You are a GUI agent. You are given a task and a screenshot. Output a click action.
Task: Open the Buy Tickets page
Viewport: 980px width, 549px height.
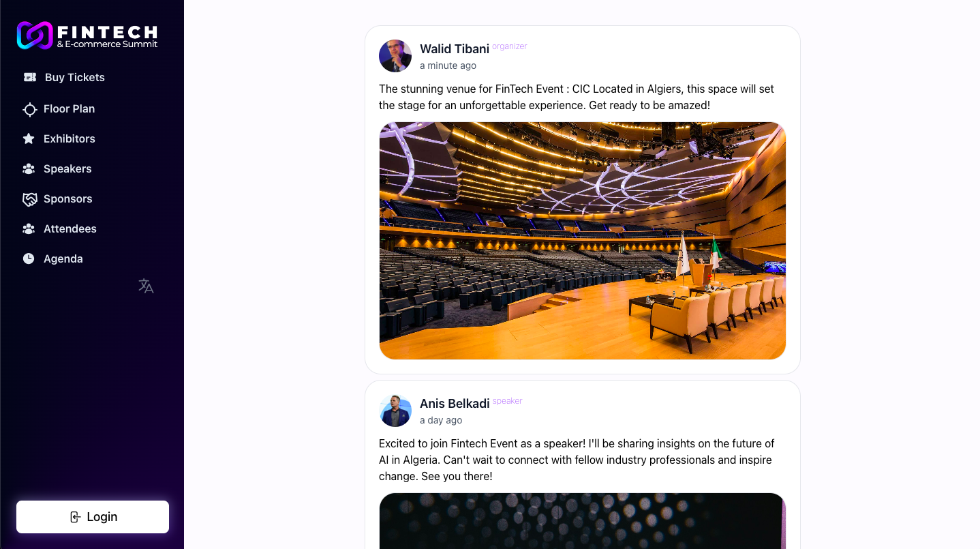(75, 78)
